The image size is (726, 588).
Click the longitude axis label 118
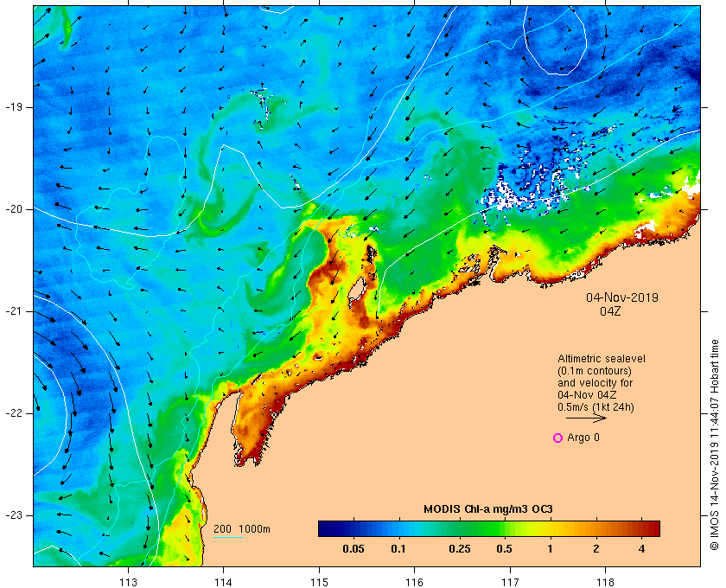[606, 583]
